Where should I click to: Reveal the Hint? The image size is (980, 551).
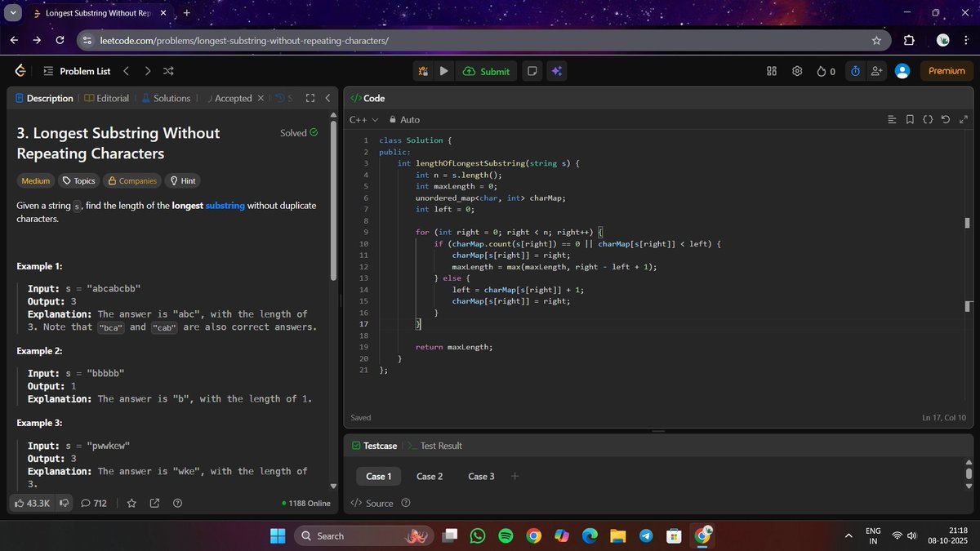pyautogui.click(x=182, y=181)
